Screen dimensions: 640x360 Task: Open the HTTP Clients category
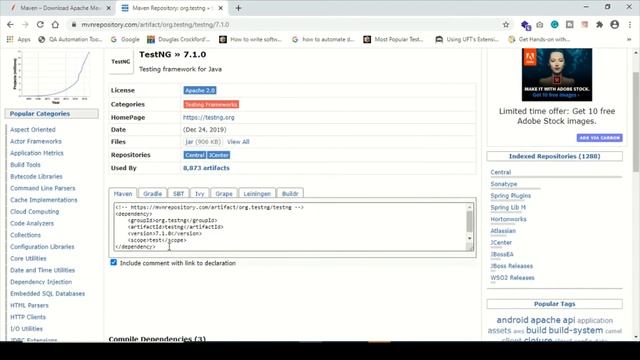tap(28, 317)
